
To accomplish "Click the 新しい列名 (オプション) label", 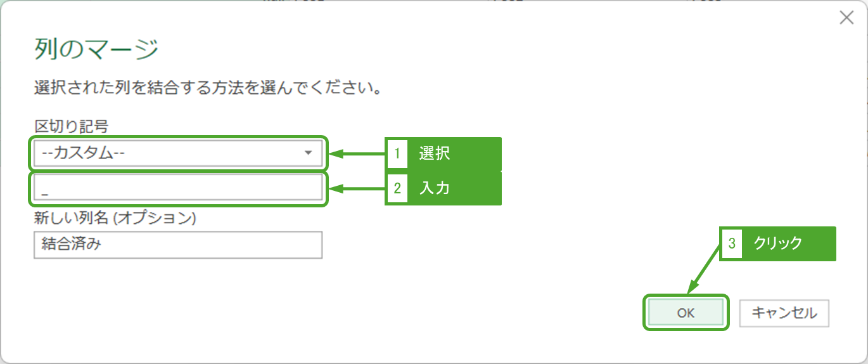I will tap(115, 218).
